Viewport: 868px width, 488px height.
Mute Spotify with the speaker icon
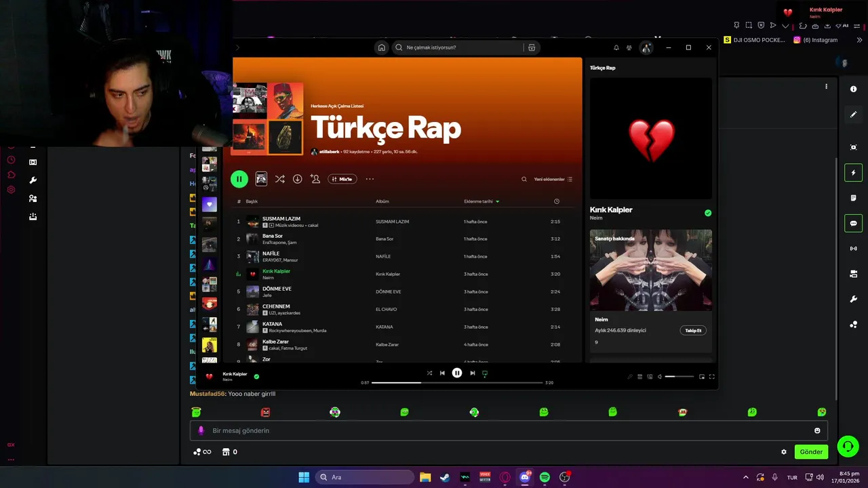click(660, 377)
